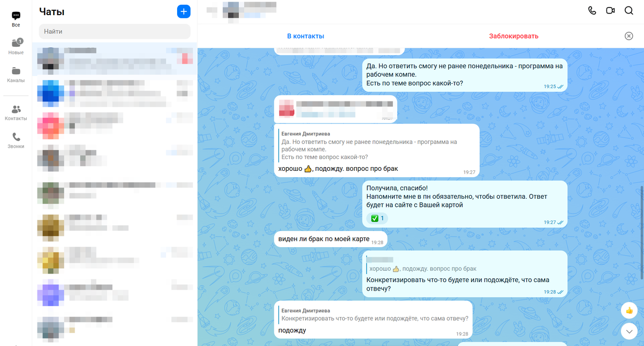Click the checkmark reaction with count 1
644x346 pixels.
pos(377,218)
